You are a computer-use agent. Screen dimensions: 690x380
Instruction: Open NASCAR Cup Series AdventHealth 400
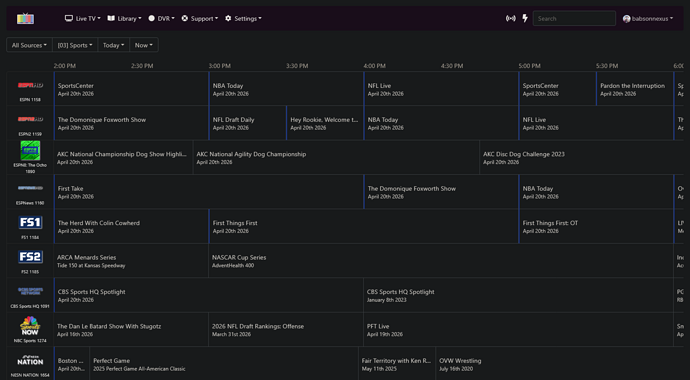click(x=441, y=261)
